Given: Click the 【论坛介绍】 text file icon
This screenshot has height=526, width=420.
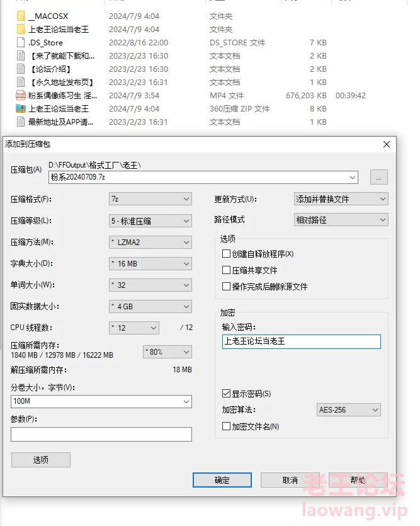Looking at the screenshot, I should (21, 69).
